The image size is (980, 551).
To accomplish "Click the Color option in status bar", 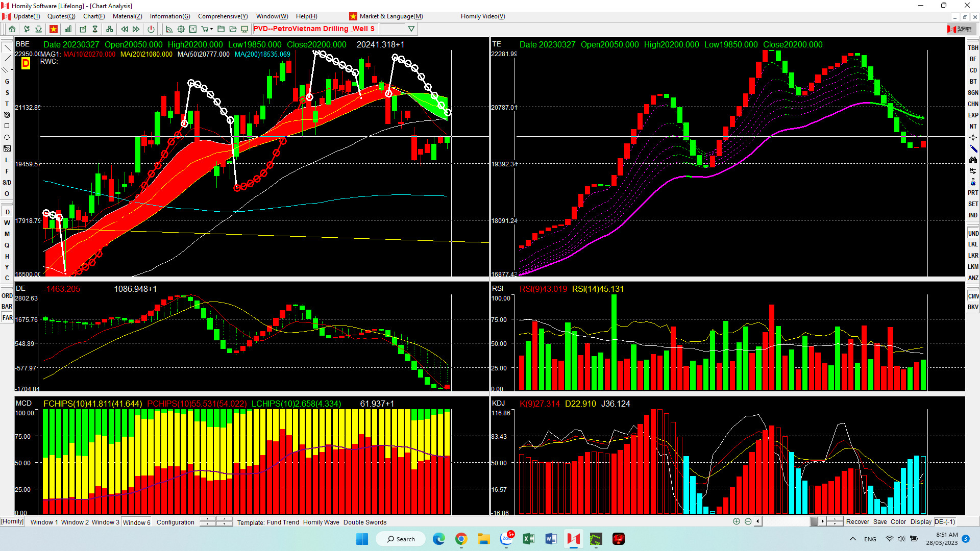I will (898, 521).
